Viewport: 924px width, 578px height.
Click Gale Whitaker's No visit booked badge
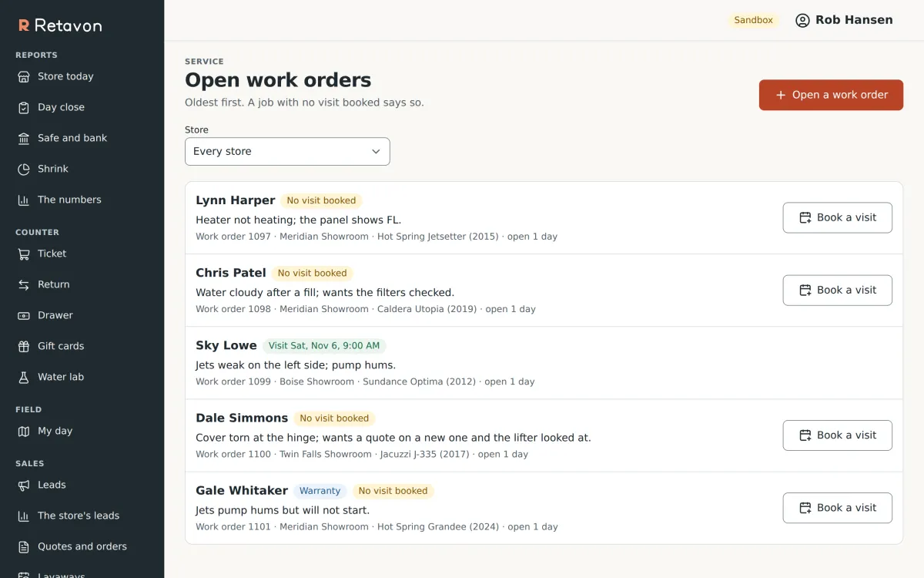click(393, 491)
